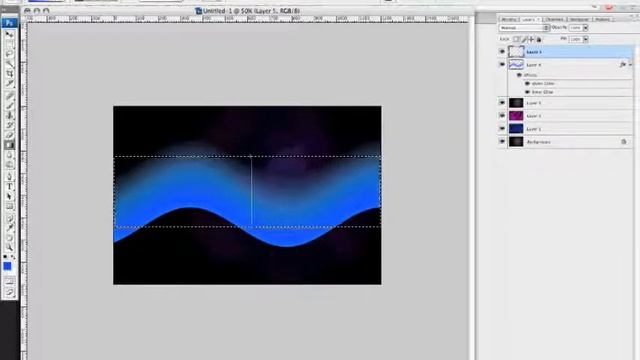Open the Opacity slider dropdown arrow
The image size is (640, 360).
tap(585, 28)
